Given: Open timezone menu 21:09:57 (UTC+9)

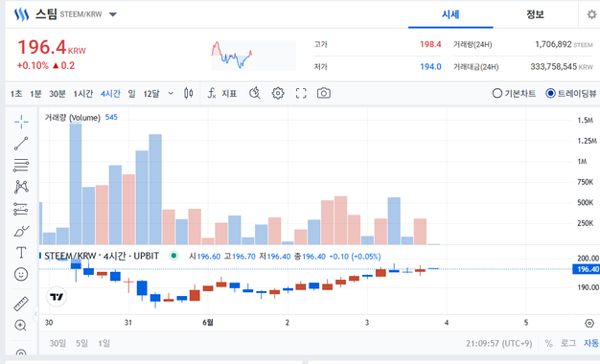Looking at the screenshot, I should [499, 343].
